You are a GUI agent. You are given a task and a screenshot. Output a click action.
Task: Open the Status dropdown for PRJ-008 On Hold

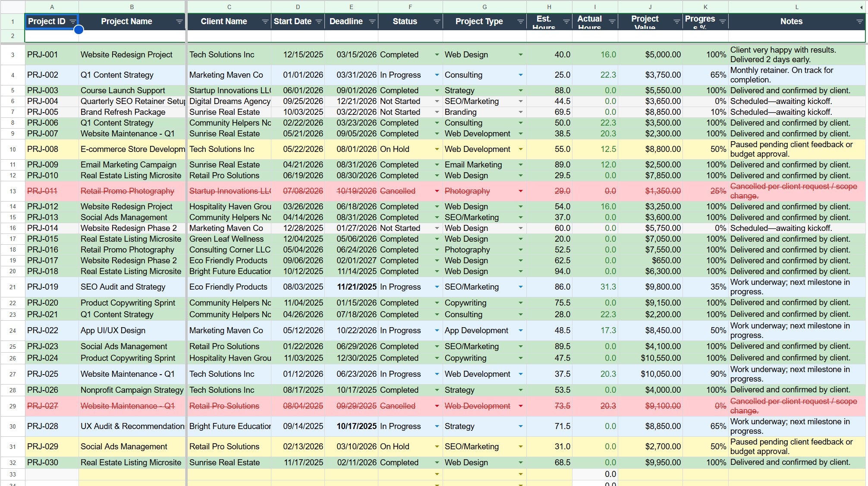pyautogui.click(x=437, y=150)
